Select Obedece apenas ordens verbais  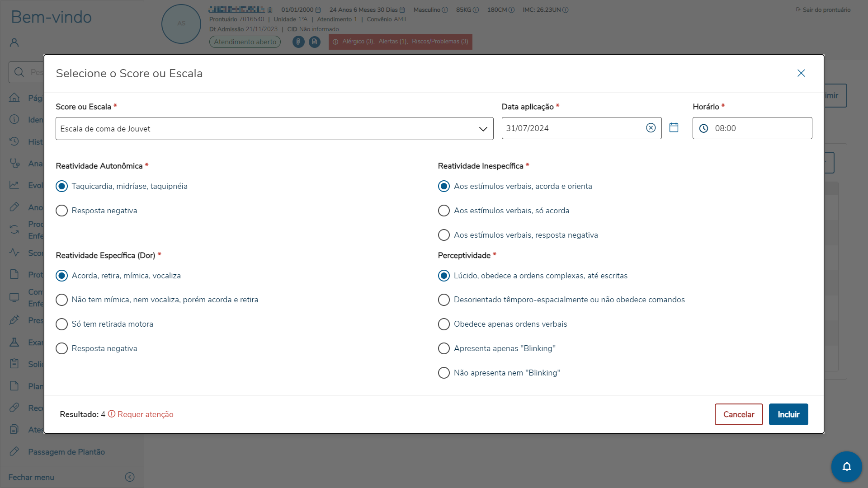(x=444, y=324)
